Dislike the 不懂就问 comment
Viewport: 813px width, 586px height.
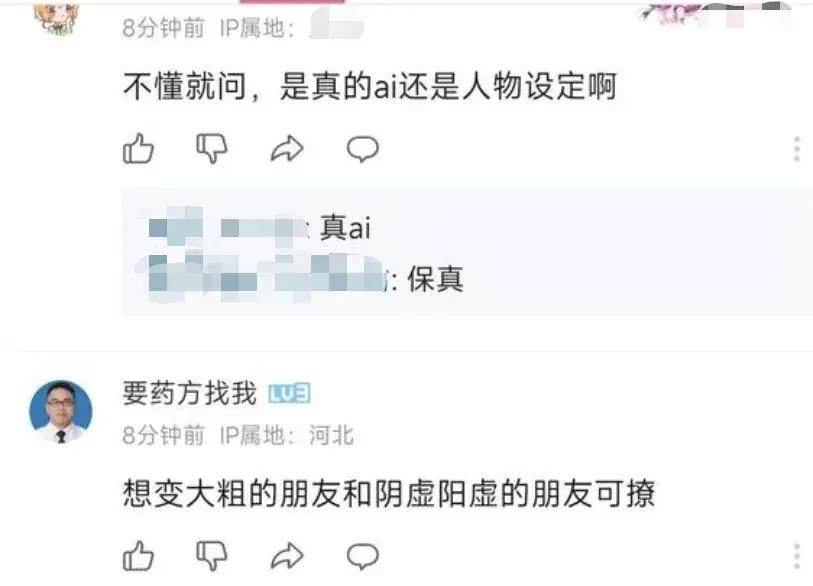(x=212, y=149)
